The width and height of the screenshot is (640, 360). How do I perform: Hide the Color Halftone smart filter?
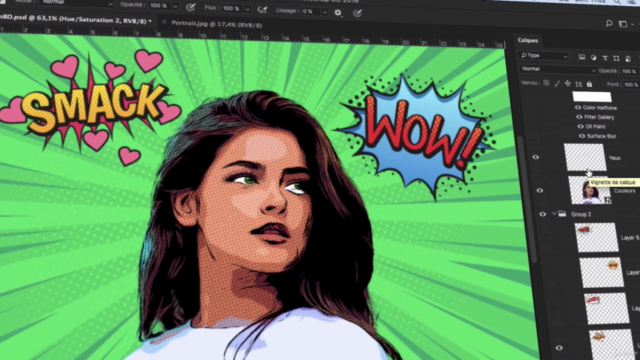pyautogui.click(x=578, y=107)
